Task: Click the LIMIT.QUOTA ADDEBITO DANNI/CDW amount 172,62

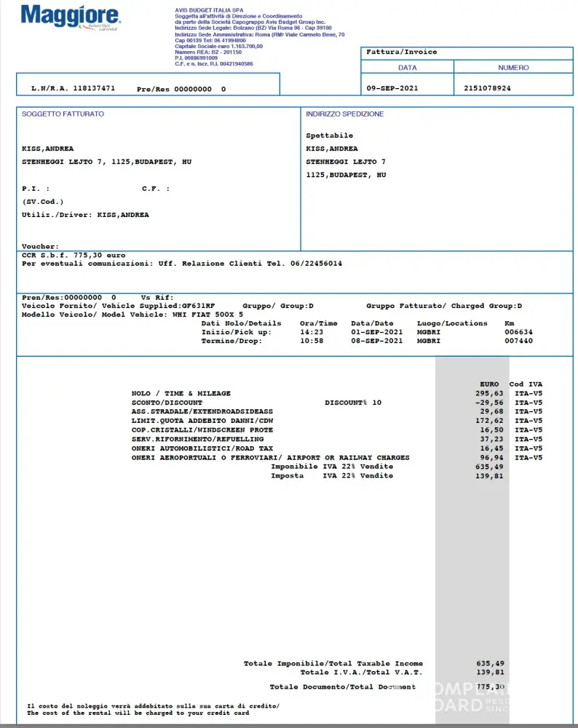Action: [489, 421]
